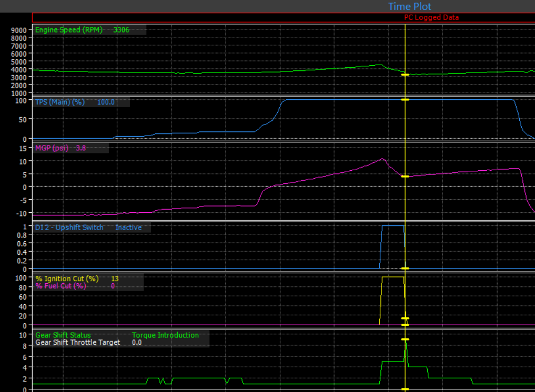Image resolution: width=535 pixels, height=392 pixels.
Task: Select the % Fuel Cut (%) legend label
Action: coord(60,286)
